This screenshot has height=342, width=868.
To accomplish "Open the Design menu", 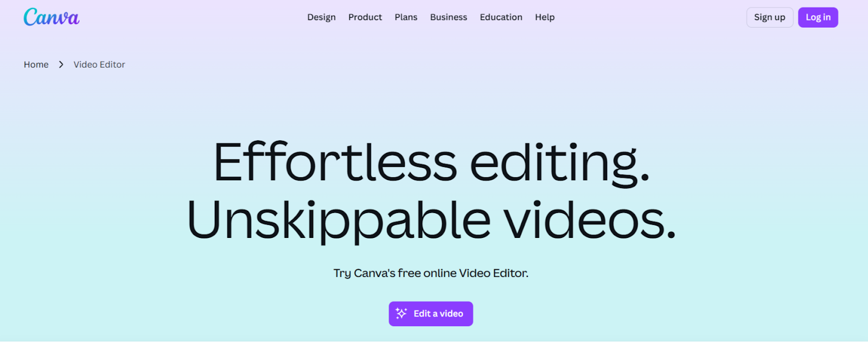I will coord(321,17).
